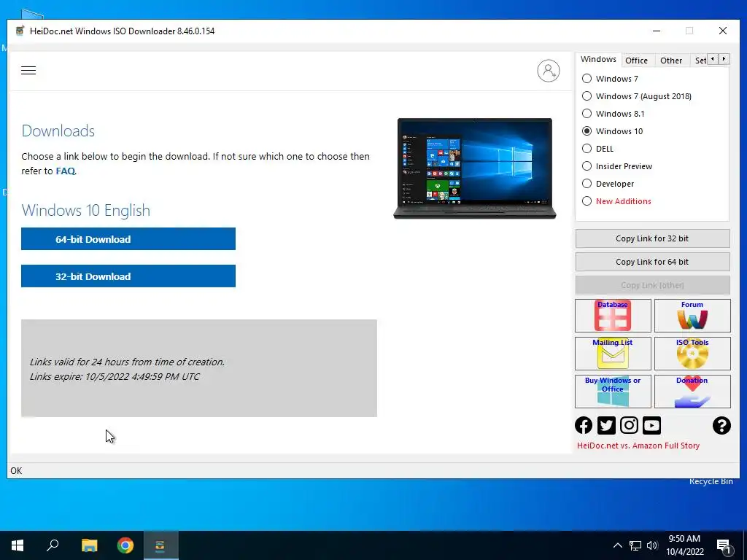747x560 pixels.
Task: Click the user account sign-in icon
Action: [549, 71]
